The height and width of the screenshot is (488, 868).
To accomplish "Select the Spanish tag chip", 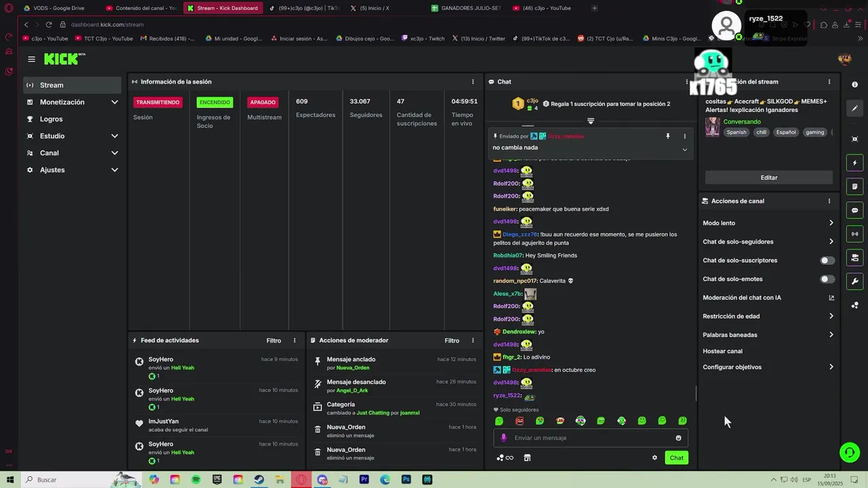I will (736, 132).
